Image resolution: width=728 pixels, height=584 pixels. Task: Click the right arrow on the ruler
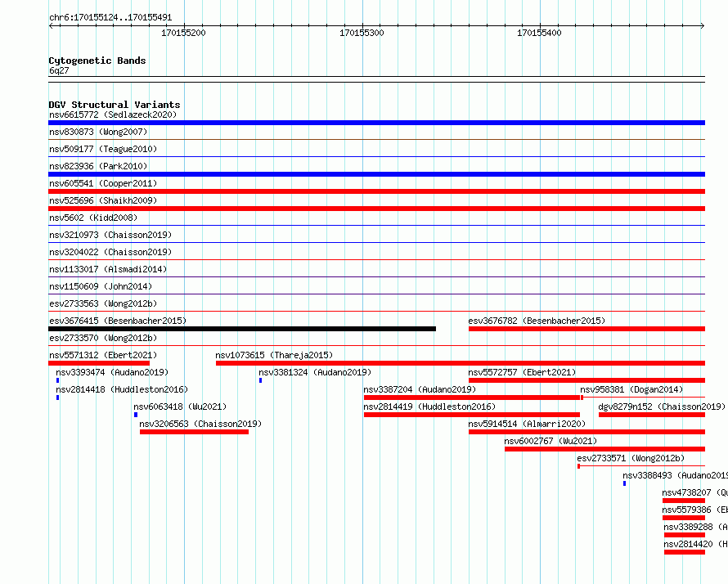tap(703, 26)
